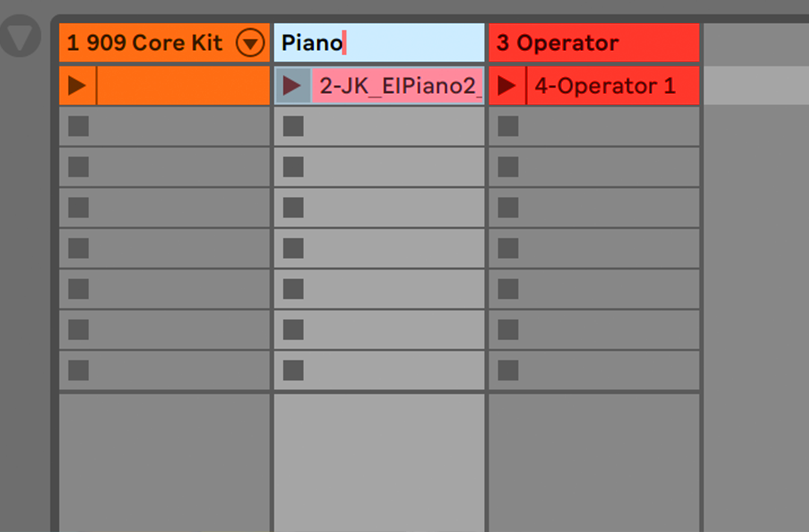Click stop square in Piano track fourth slot
The width and height of the screenshot is (809, 532).
[293, 208]
